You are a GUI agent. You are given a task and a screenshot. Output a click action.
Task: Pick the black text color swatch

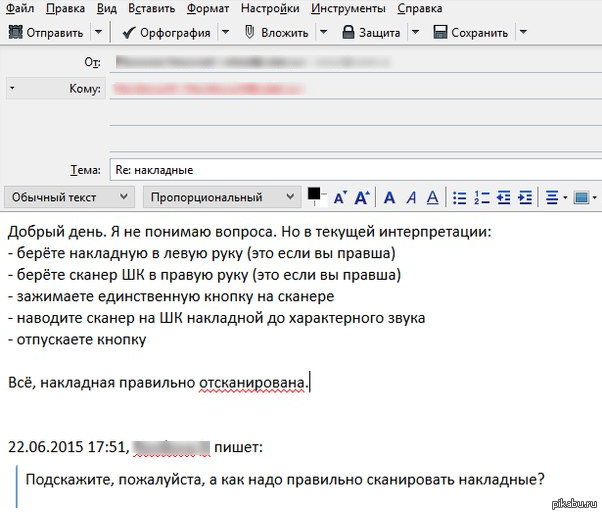(314, 194)
